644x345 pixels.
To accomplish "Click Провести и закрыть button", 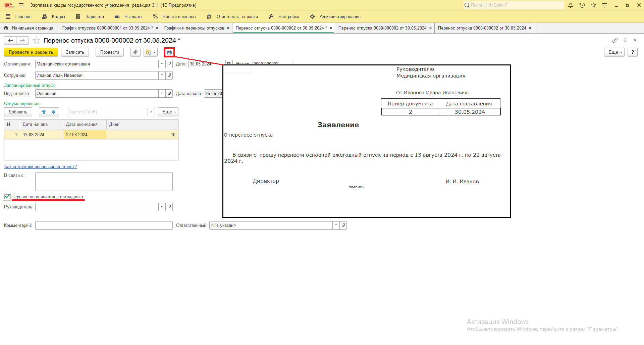I will 31,52.
